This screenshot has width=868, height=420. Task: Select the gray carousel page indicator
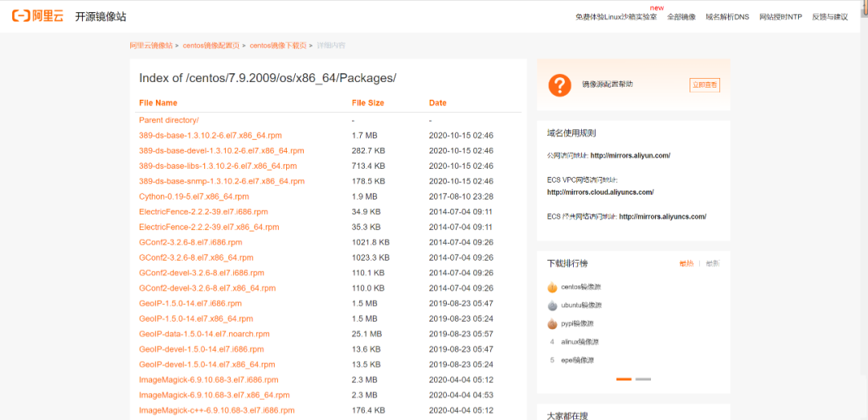pos(643,379)
